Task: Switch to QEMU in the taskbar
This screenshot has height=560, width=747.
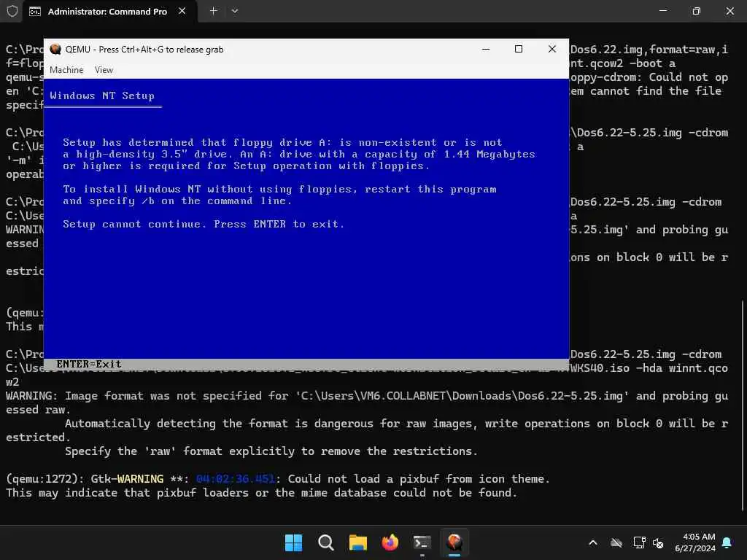Action: pos(454,542)
